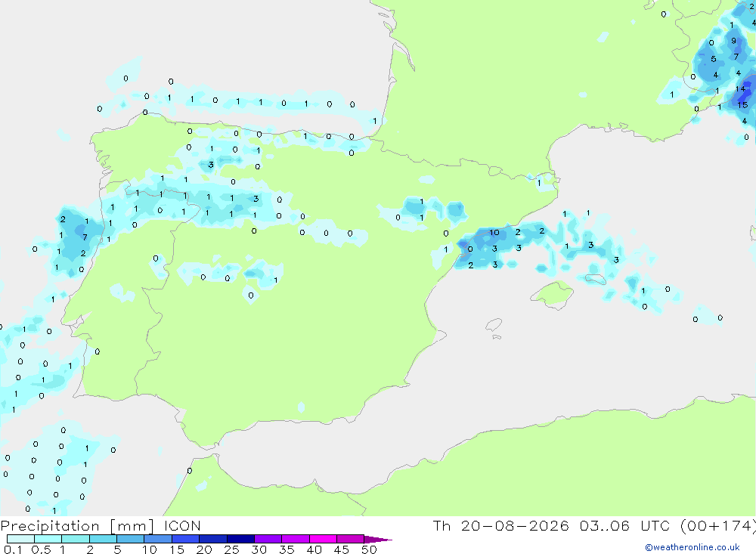Viewport: 756px width, 554px height.
Task: Click the 35–40 mm purple legend swatch
Action: pyautogui.click(x=296, y=539)
